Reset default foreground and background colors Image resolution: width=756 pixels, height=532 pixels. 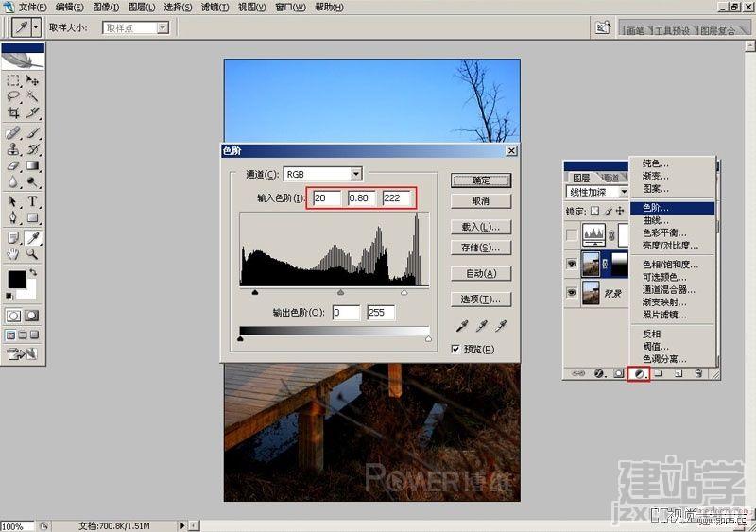click(9, 296)
